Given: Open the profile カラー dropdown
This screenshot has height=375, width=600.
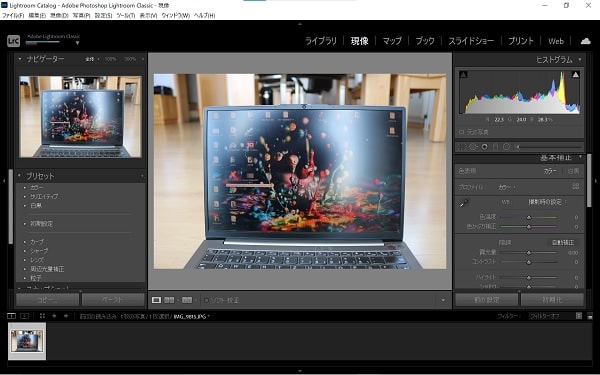Looking at the screenshot, I should point(507,187).
